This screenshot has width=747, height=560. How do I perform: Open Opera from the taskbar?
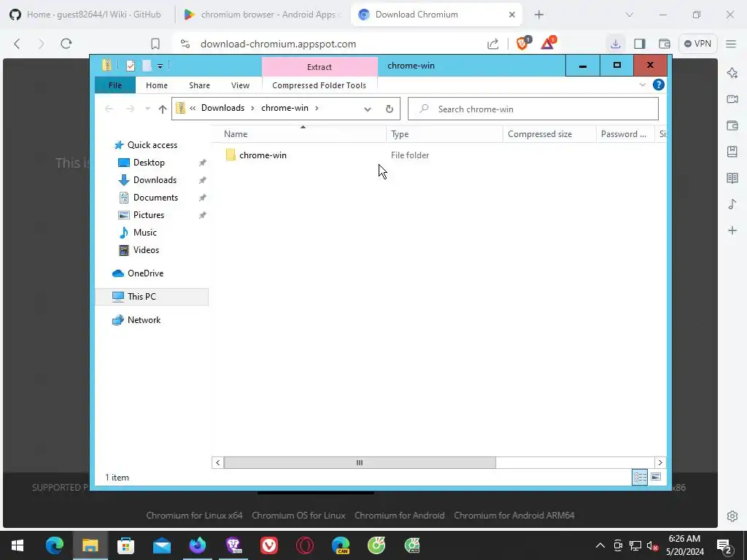tap(305, 545)
